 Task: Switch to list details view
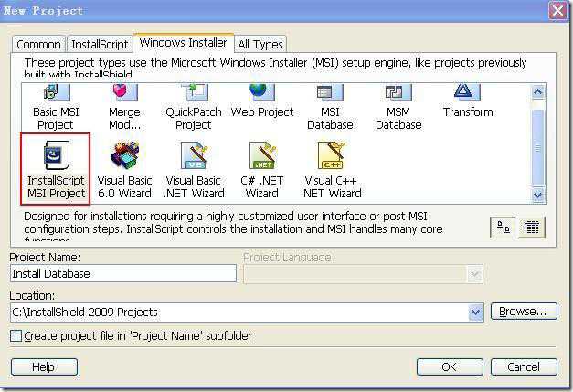(x=531, y=228)
